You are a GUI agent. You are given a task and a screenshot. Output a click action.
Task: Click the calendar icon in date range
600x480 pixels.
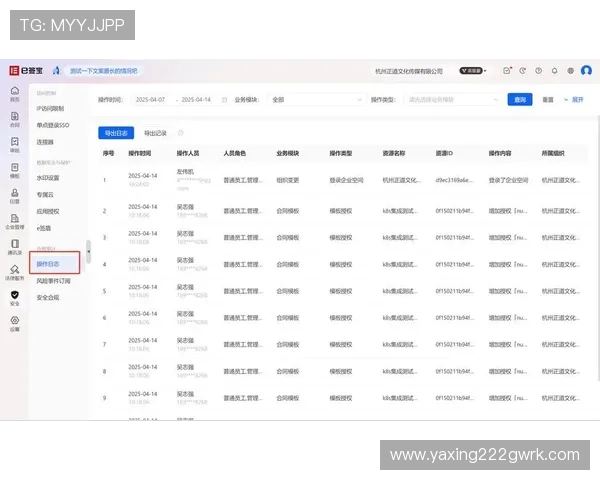coord(225,100)
